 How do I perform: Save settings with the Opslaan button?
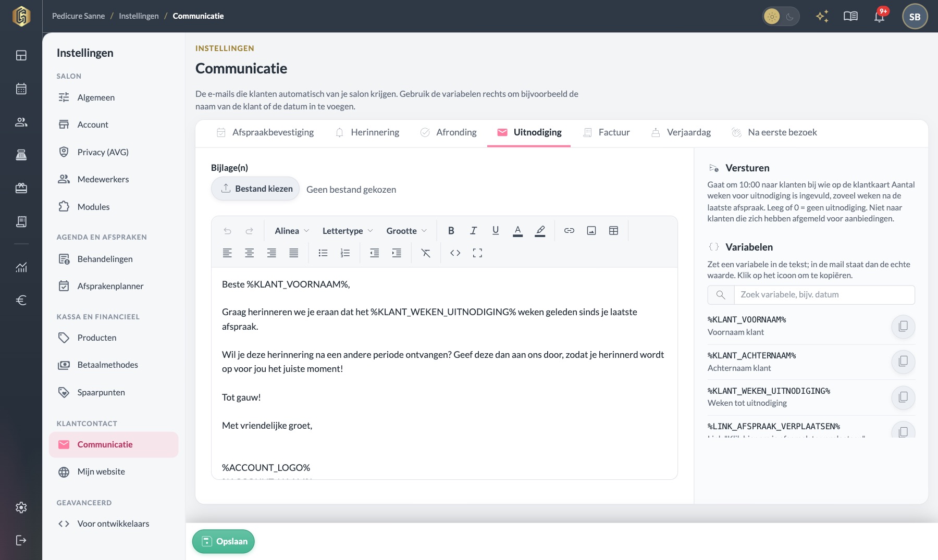[x=224, y=542]
